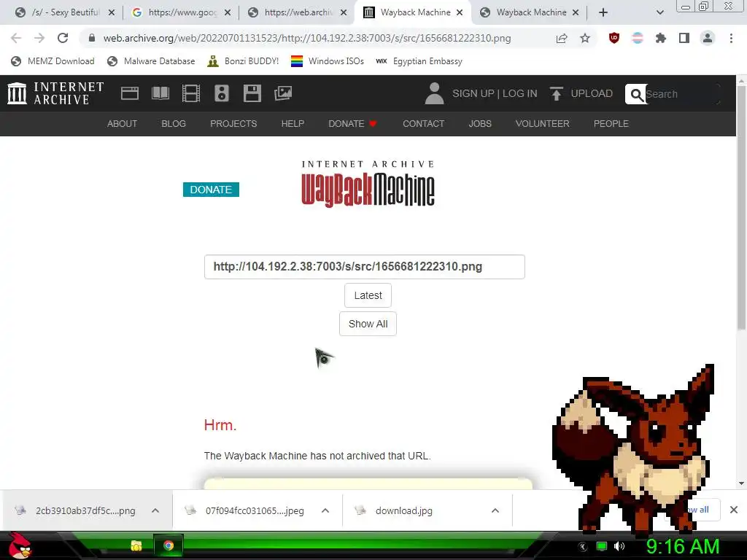Open the Malware Database bookmark
Screen dimensions: 747x560
tap(152, 61)
